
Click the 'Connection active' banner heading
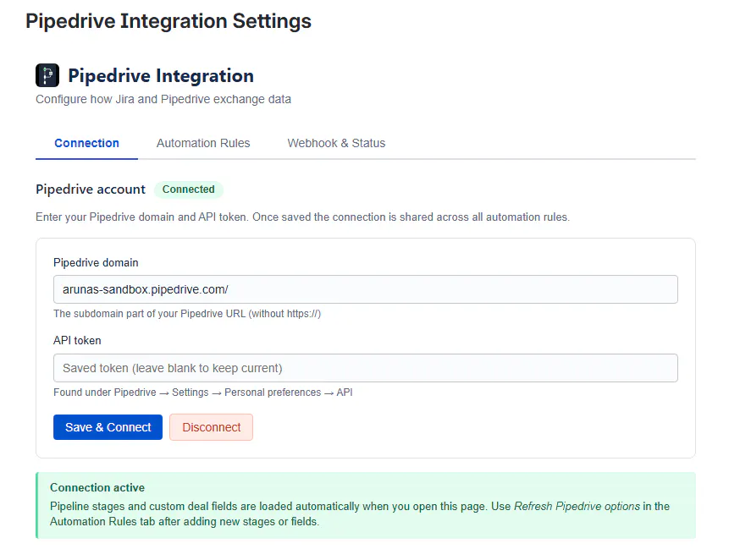97,488
